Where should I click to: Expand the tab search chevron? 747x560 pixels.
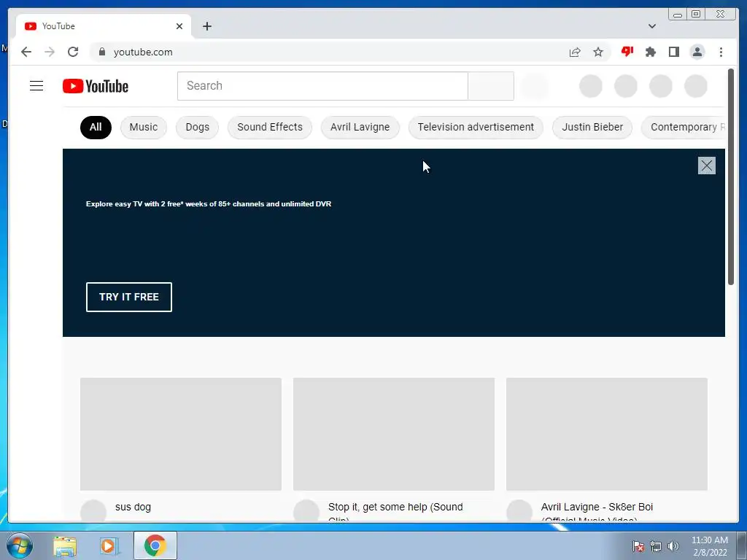[651, 26]
